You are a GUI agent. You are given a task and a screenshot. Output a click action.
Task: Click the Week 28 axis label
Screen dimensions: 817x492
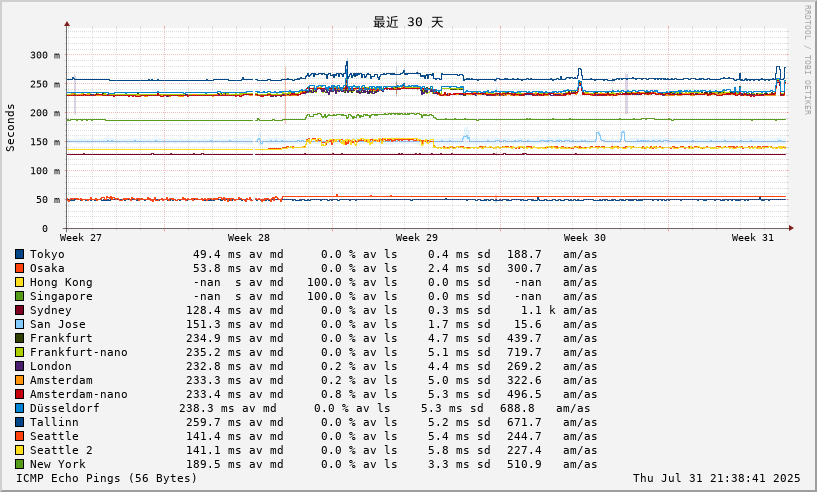[249, 238]
